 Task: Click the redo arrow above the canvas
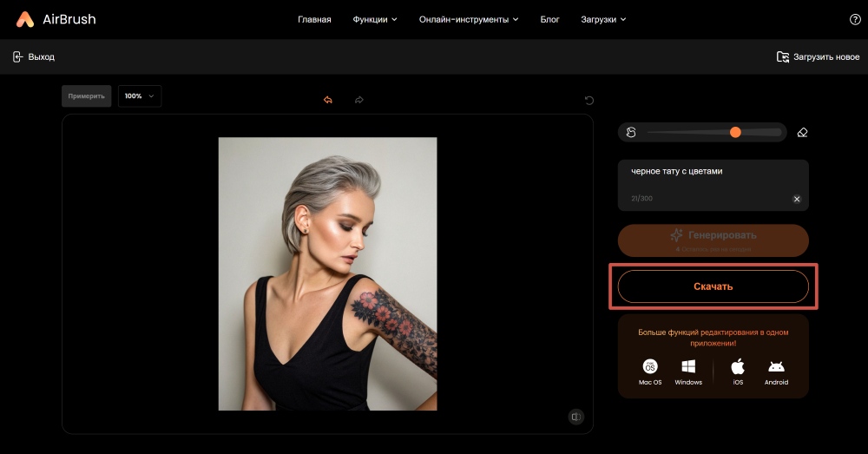(x=358, y=100)
